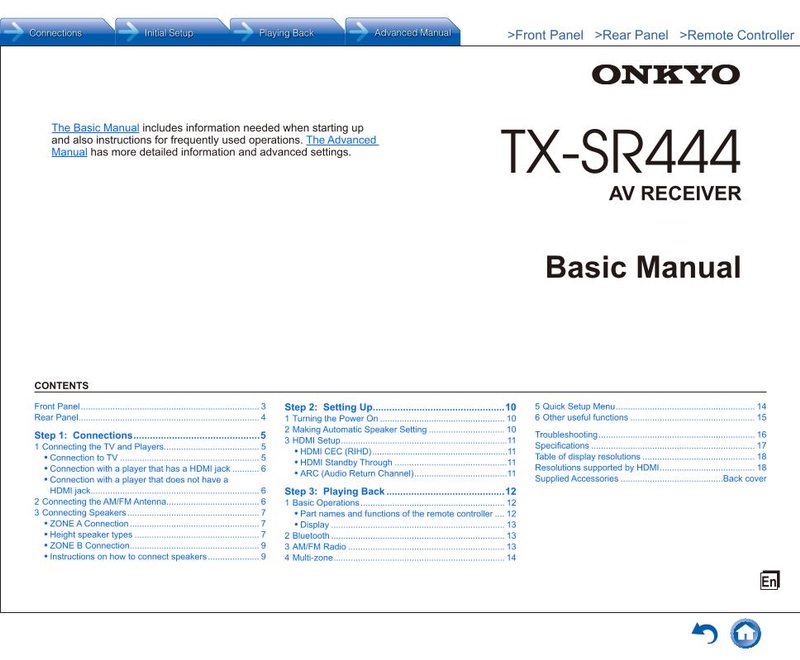Screen dimensions: 800x660
Task: Open the HDMI Setup entry
Action: (x=401, y=440)
